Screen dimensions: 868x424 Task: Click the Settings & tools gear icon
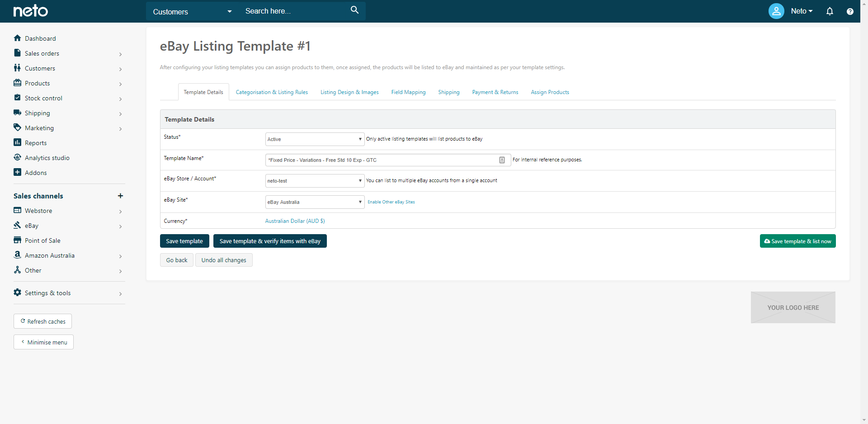click(x=18, y=292)
